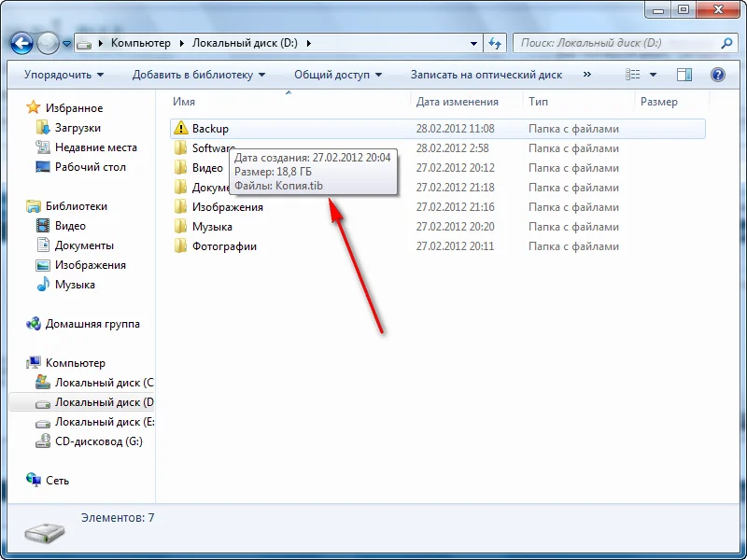Open Локальный диск (E:) in sidebar
Image resolution: width=747 pixels, height=560 pixels.
[105, 422]
